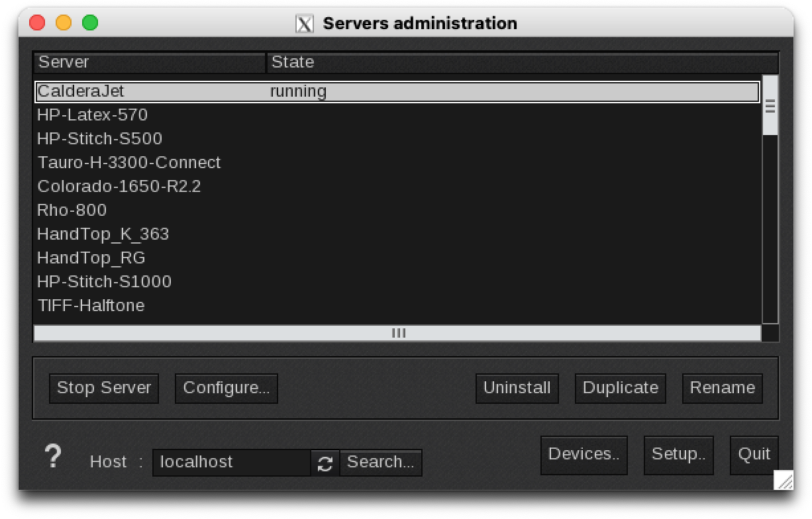Click the X11 icon in title bar
Viewport: 812px width, 519px height.
click(304, 24)
